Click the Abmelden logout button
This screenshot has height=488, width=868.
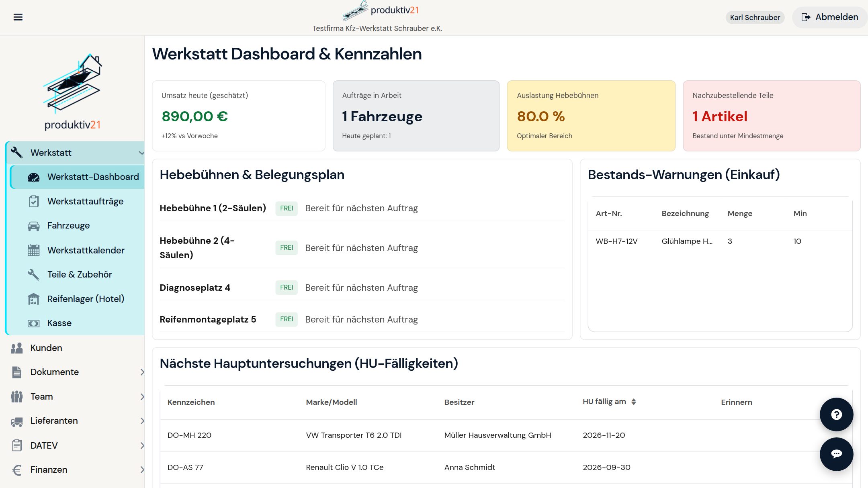[x=829, y=17]
